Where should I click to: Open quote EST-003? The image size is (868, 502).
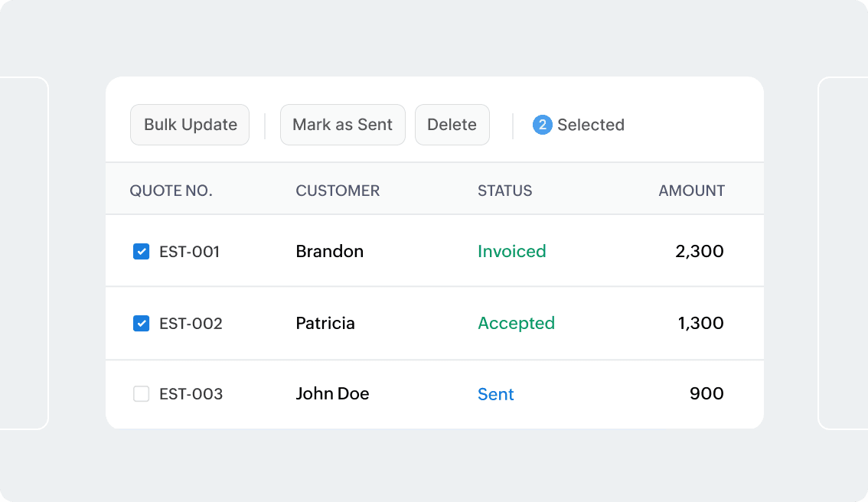(x=191, y=394)
